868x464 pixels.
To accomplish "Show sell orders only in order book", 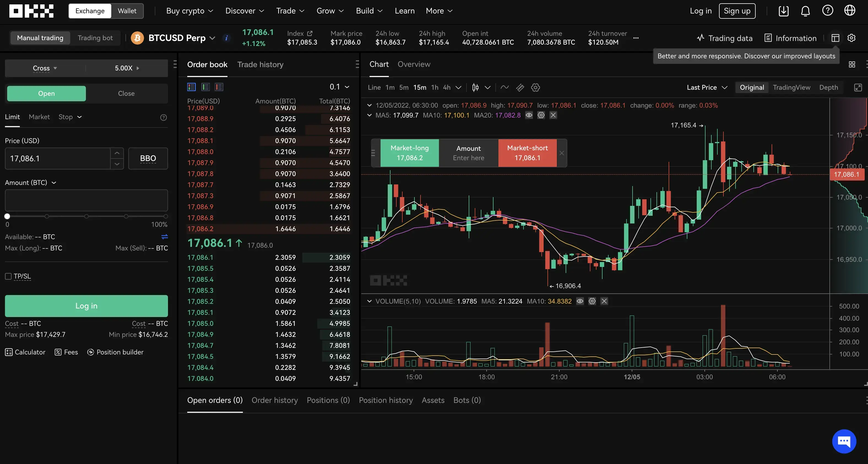I will [x=219, y=87].
